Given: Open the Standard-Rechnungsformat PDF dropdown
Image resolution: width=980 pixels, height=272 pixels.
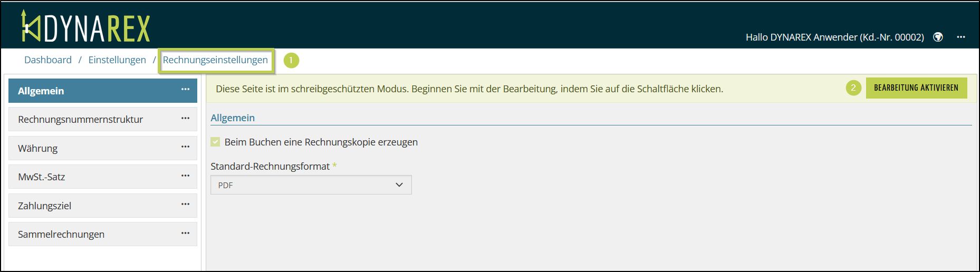Looking at the screenshot, I should tap(311, 185).
